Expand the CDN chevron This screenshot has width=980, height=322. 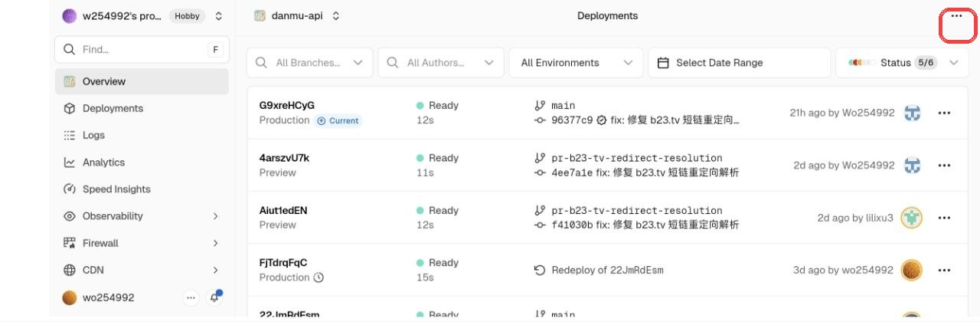(x=216, y=270)
